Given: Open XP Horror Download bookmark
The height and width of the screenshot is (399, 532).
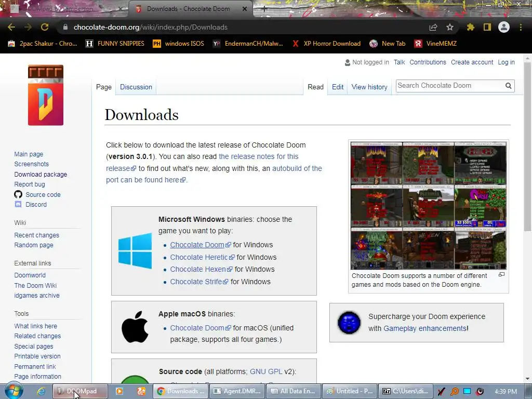Looking at the screenshot, I should pyautogui.click(x=326, y=44).
